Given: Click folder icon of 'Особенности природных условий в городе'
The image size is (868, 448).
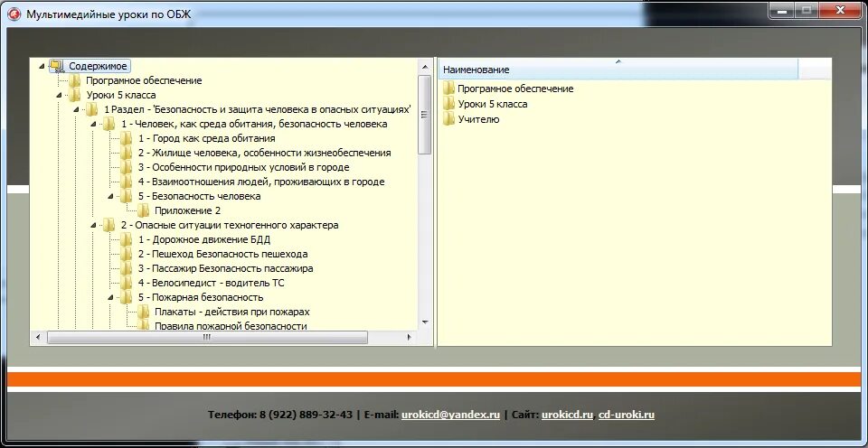Looking at the screenshot, I should coord(127,167).
